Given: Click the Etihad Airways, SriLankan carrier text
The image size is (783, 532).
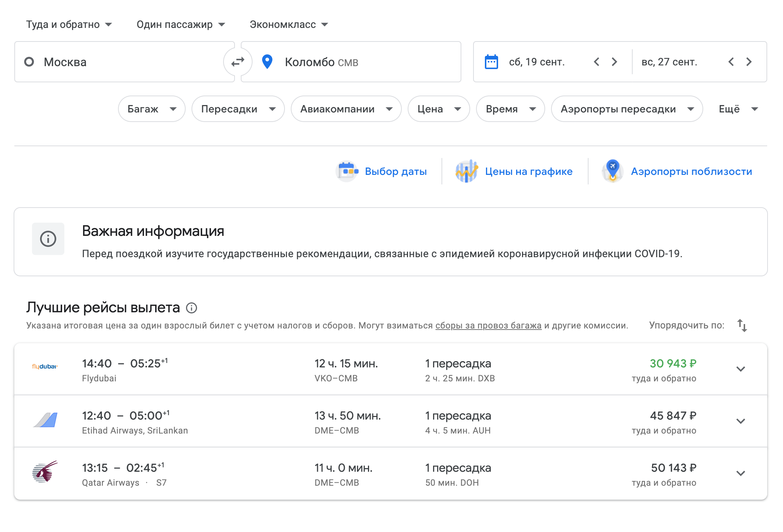Looking at the screenshot, I should pyautogui.click(x=135, y=431).
